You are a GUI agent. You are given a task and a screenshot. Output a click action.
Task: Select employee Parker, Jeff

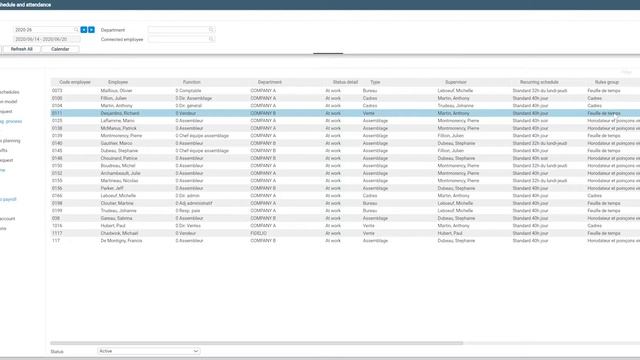point(112,188)
